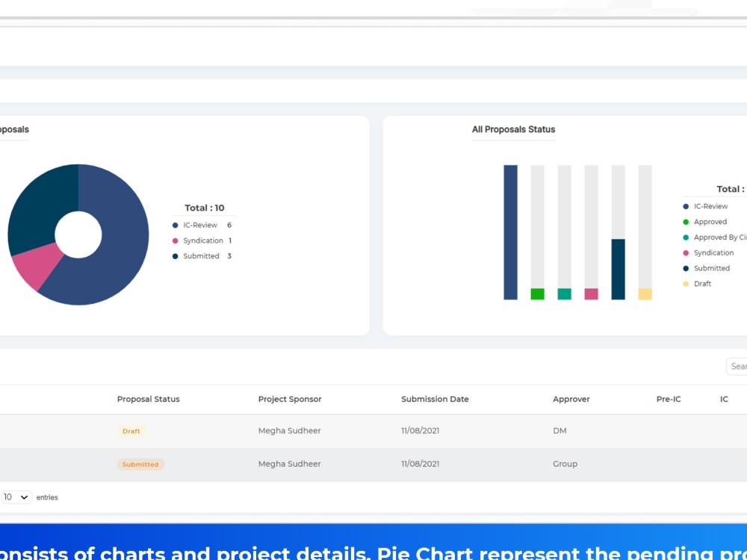Image resolution: width=747 pixels, height=560 pixels.
Task: Open the entries count dropdown showing 10
Action: point(16,497)
